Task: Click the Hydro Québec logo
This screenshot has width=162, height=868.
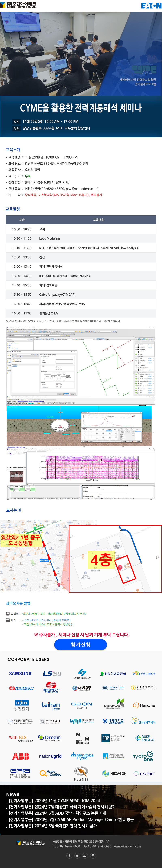Action: click(x=50, y=773)
